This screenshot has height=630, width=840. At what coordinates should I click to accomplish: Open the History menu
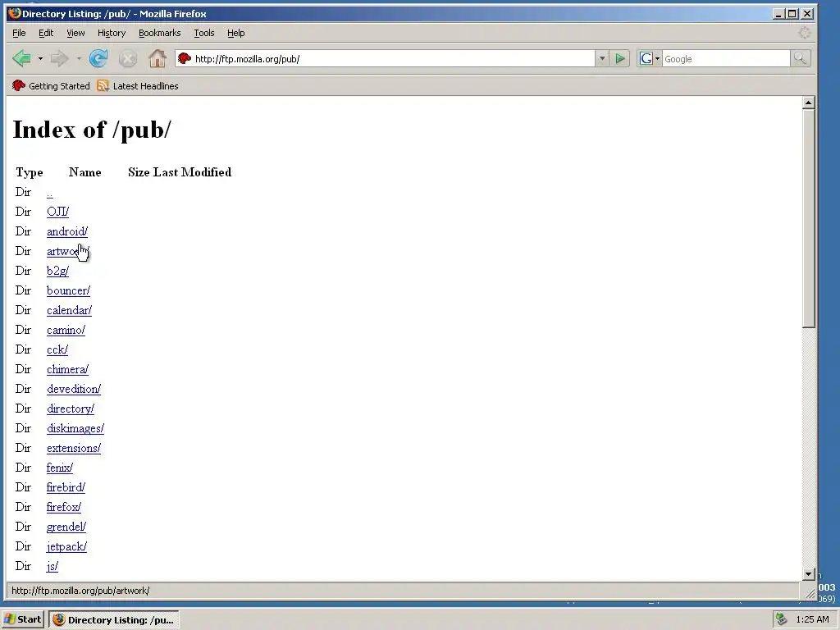pyautogui.click(x=112, y=33)
